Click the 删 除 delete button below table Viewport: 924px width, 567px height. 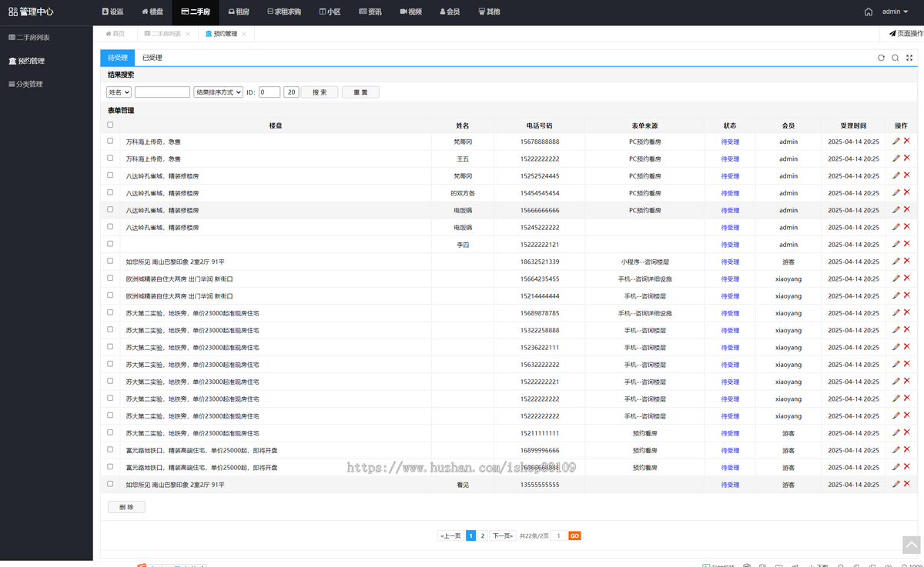click(x=126, y=507)
